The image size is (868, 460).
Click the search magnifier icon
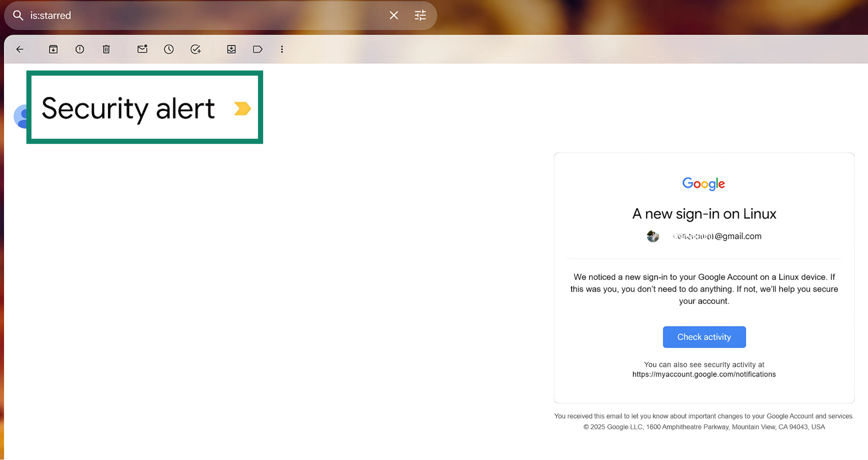click(18, 15)
